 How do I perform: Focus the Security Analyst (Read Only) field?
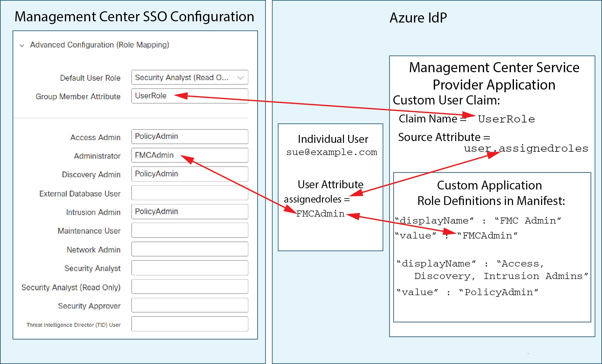point(190,287)
